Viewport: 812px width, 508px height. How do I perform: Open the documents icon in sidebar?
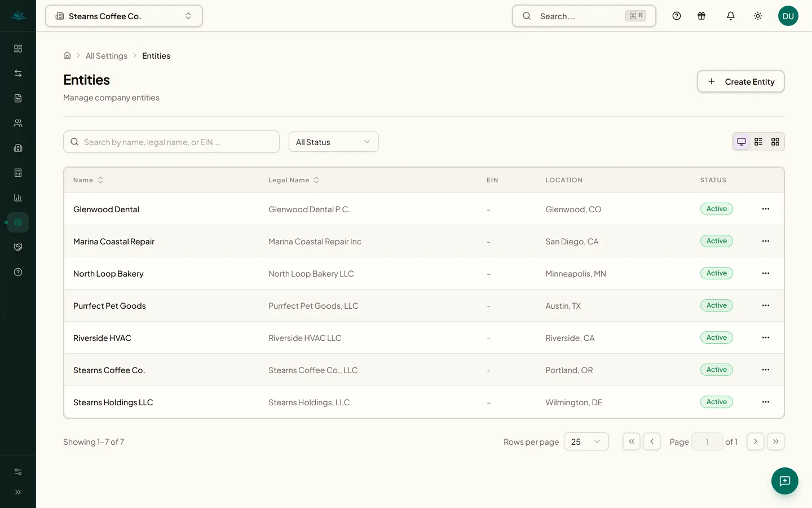point(18,98)
